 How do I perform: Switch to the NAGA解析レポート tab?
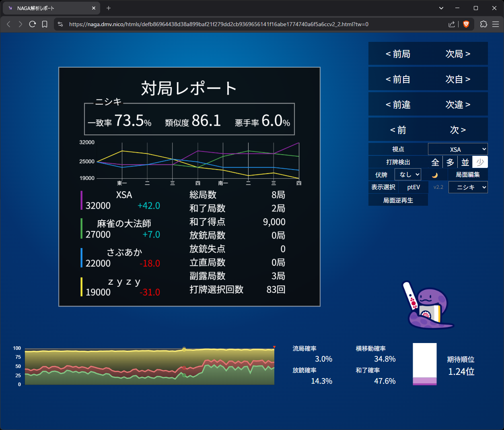[x=48, y=8]
